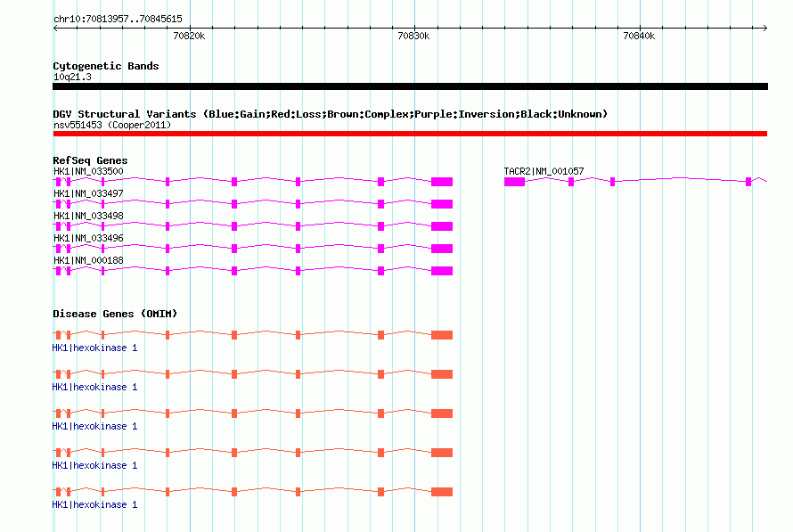Open the second HK1|hexokinase 1 OMIM link
Image resolution: width=793 pixels, height=532 pixels.
pos(94,388)
